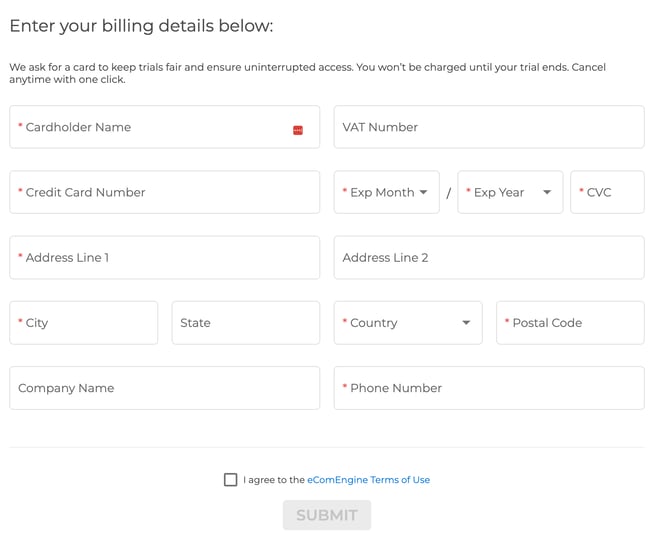The height and width of the screenshot is (542, 670).
Task: Open the eComEngine Terms of Use link
Action: click(x=368, y=480)
